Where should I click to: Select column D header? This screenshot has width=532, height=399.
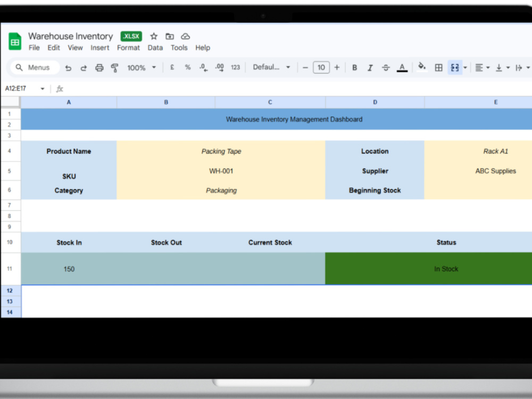tap(375, 102)
